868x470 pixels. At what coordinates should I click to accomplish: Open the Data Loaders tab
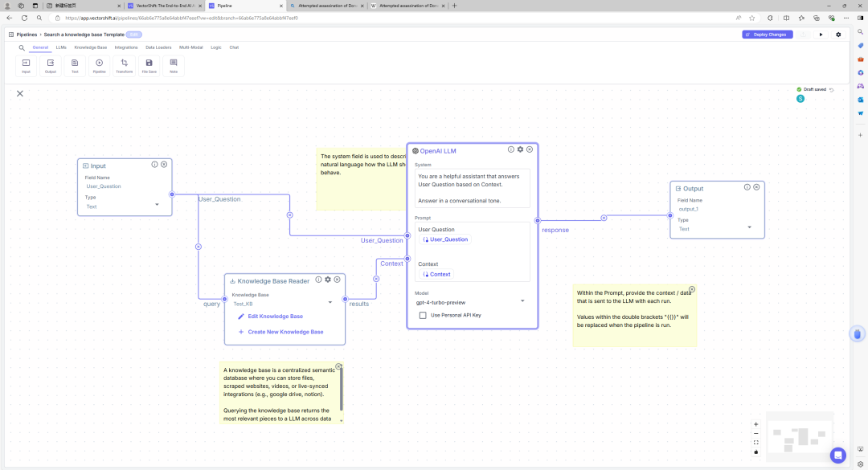158,47
